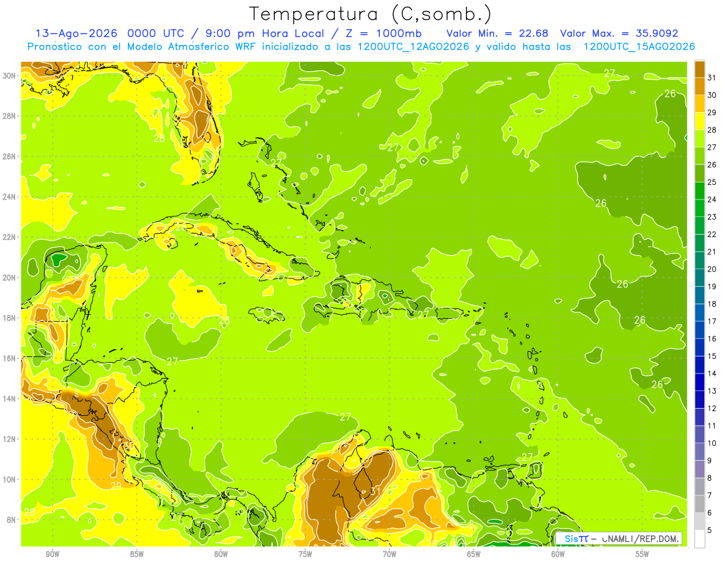
Task: Click the "8N" latitude label
Action: [x=12, y=520]
